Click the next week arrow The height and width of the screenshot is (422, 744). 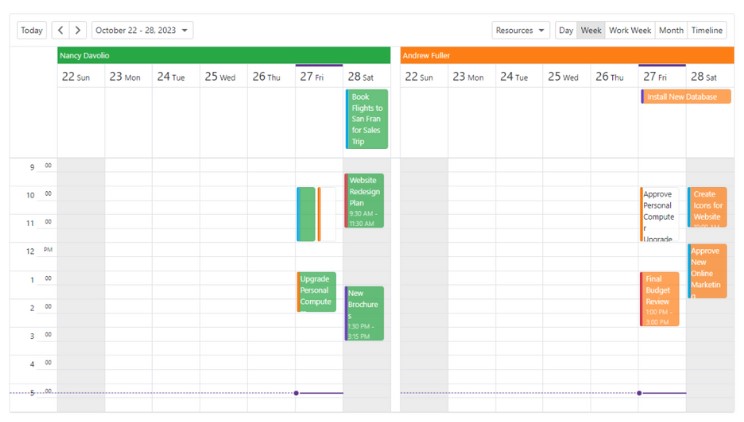pyautogui.click(x=78, y=30)
